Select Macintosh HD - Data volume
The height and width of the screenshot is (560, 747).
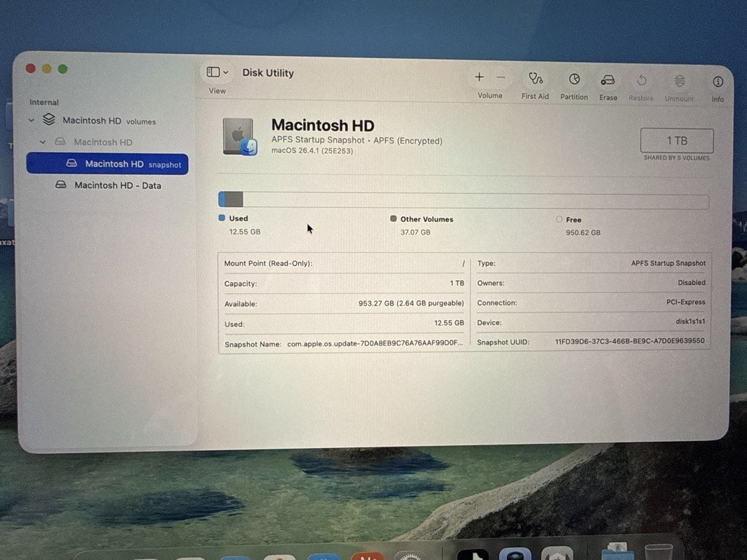pyautogui.click(x=118, y=185)
